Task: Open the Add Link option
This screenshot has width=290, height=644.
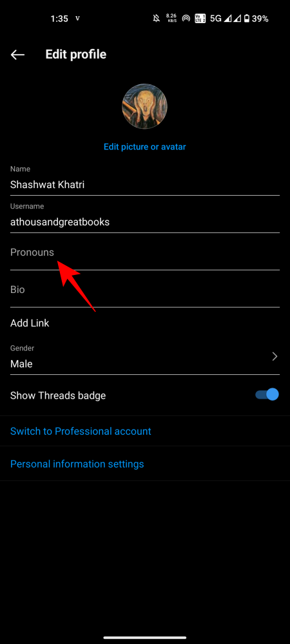Action: click(x=30, y=323)
